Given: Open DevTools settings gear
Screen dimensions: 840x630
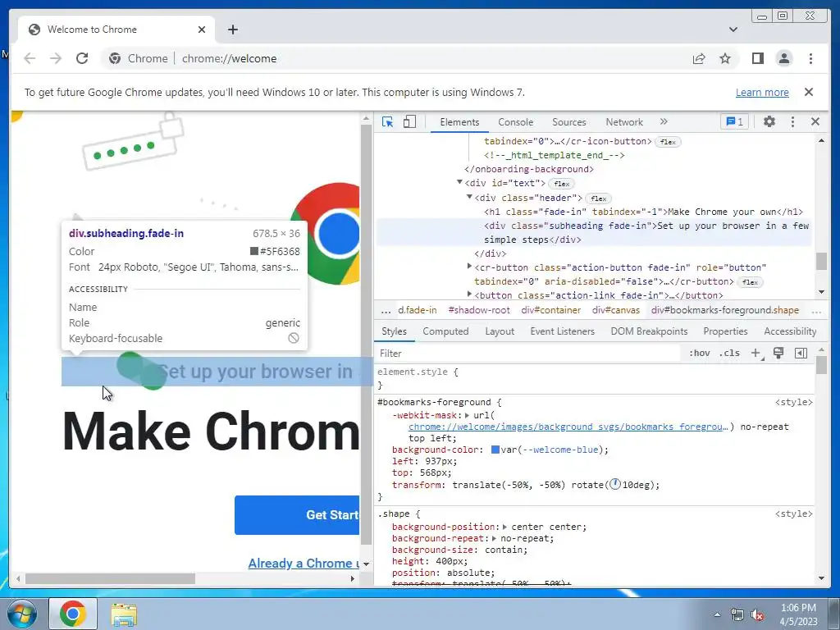Looking at the screenshot, I should 769,121.
